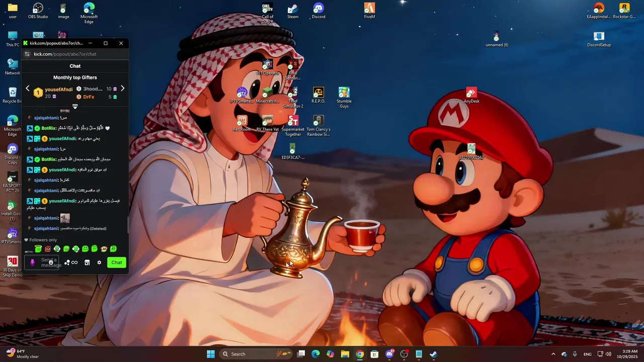Open the AnyDesk desktop icon
Screen dimensions: 644x362
(x=471, y=95)
